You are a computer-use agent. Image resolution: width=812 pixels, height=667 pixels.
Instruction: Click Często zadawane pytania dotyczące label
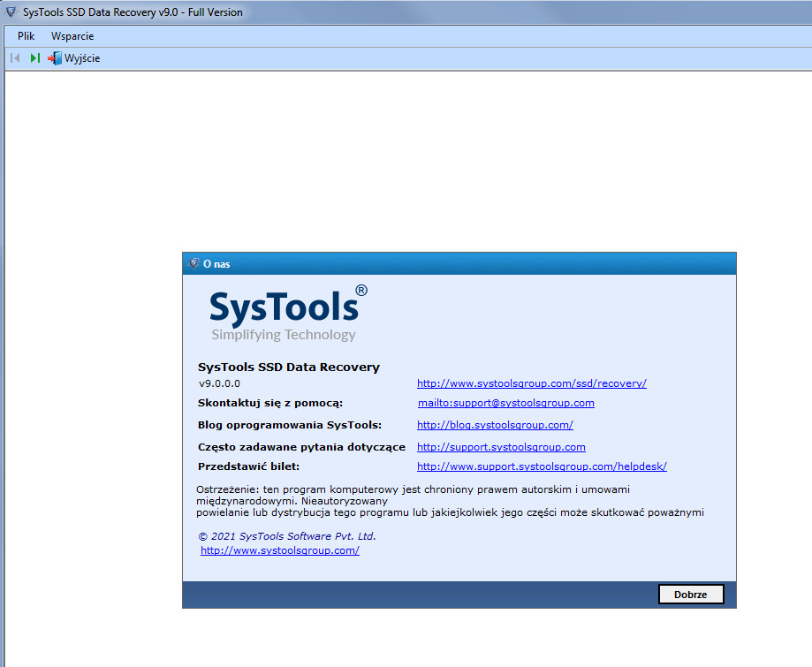pos(301,447)
